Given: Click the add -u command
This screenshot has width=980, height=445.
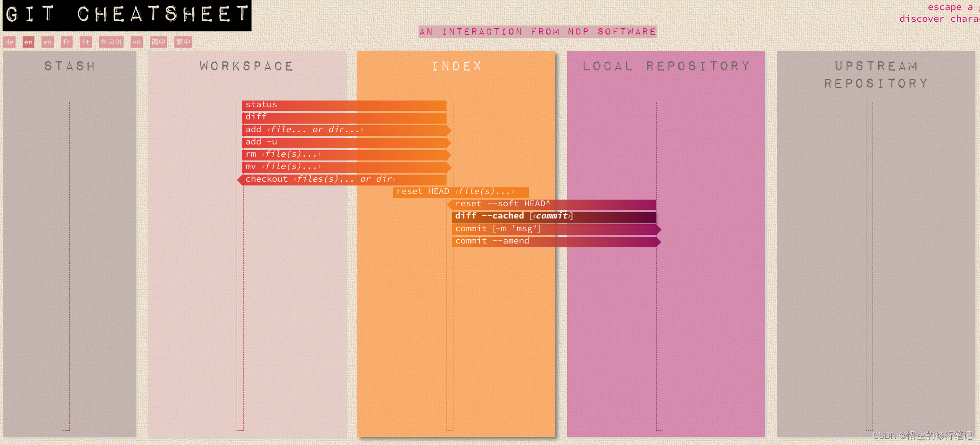Looking at the screenshot, I should (346, 142).
